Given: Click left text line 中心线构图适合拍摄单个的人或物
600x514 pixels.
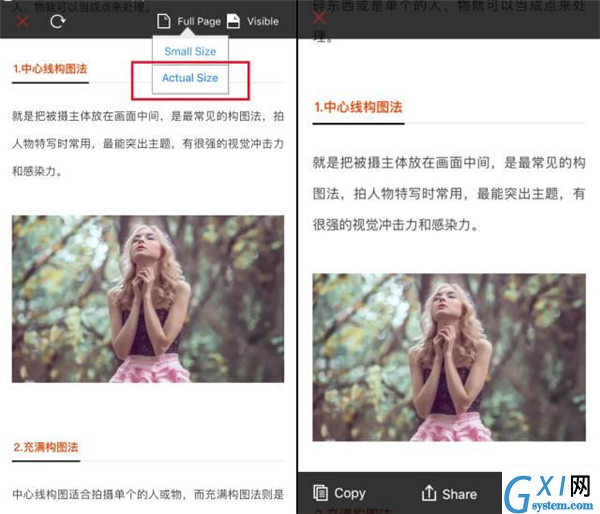Looking at the screenshot, I should (148, 494).
